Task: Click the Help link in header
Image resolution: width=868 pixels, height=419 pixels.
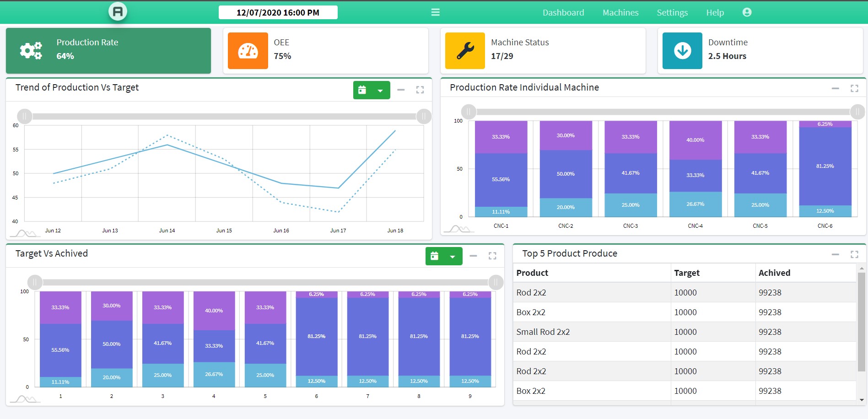Action: coord(715,13)
